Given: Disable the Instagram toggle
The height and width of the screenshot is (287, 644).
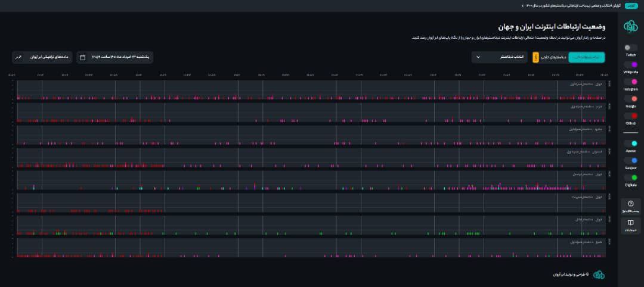Looking at the screenshot, I should (x=630, y=82).
